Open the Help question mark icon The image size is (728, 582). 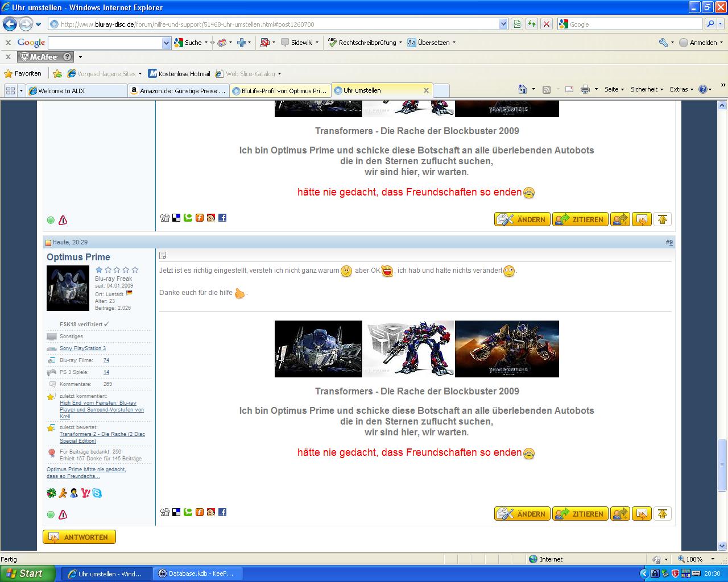pos(703,89)
